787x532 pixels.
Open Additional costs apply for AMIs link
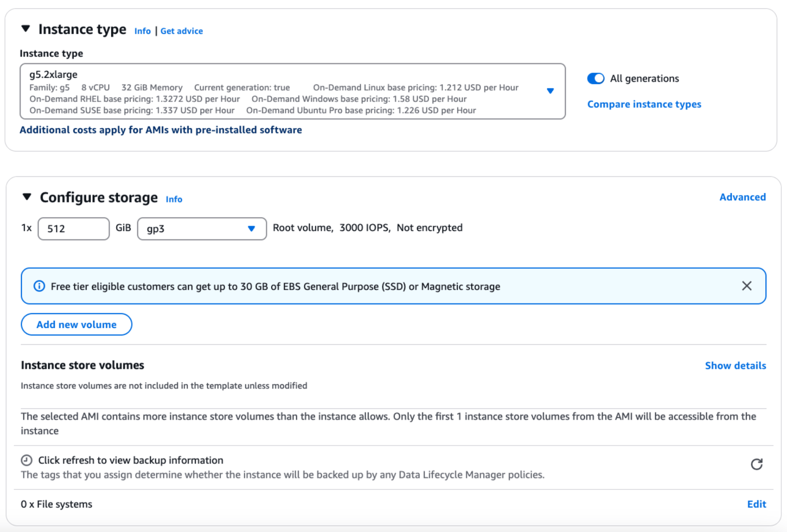point(161,130)
